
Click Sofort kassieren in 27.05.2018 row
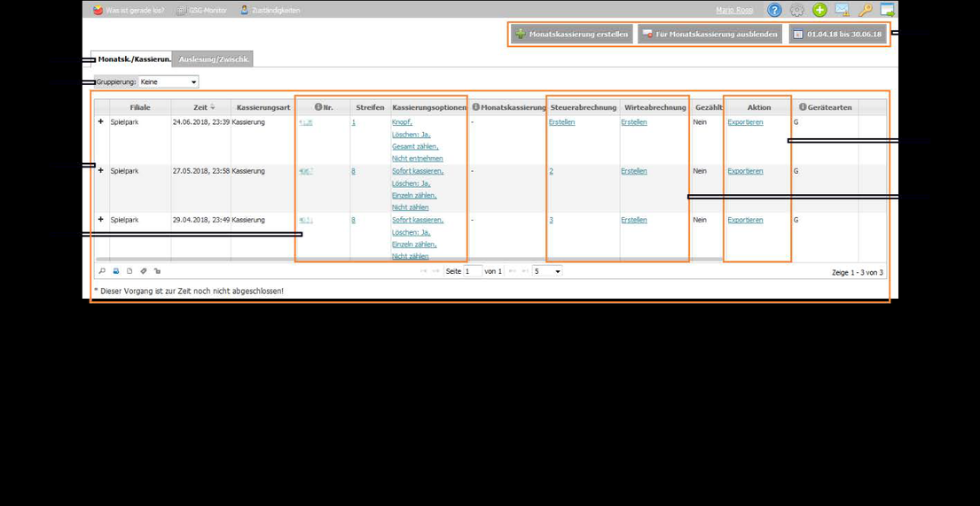pyautogui.click(x=418, y=171)
